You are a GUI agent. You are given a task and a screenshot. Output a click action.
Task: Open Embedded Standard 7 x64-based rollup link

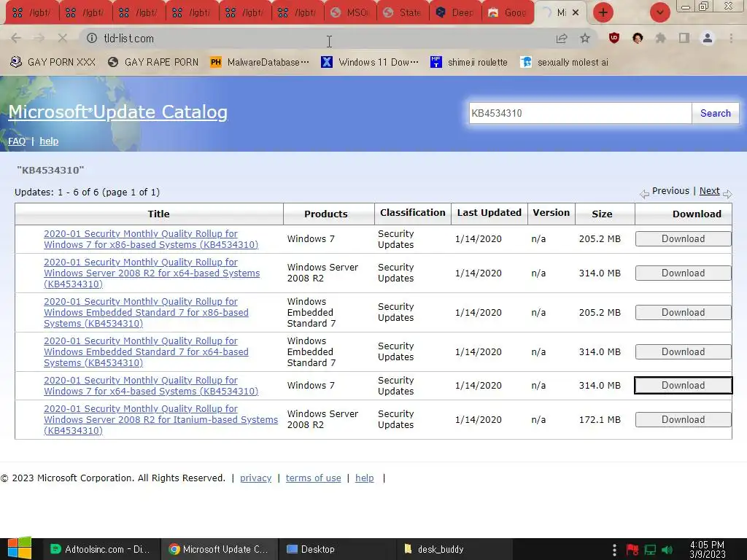[146, 352]
